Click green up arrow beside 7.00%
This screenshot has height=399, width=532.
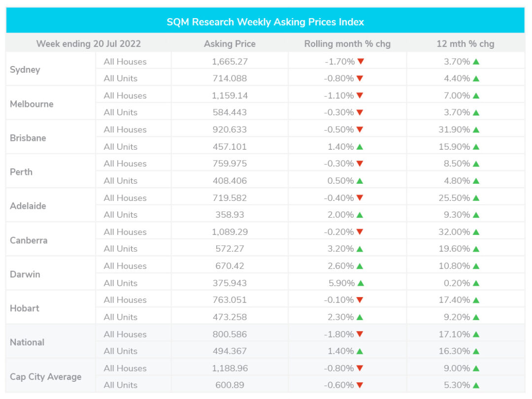[476, 96]
